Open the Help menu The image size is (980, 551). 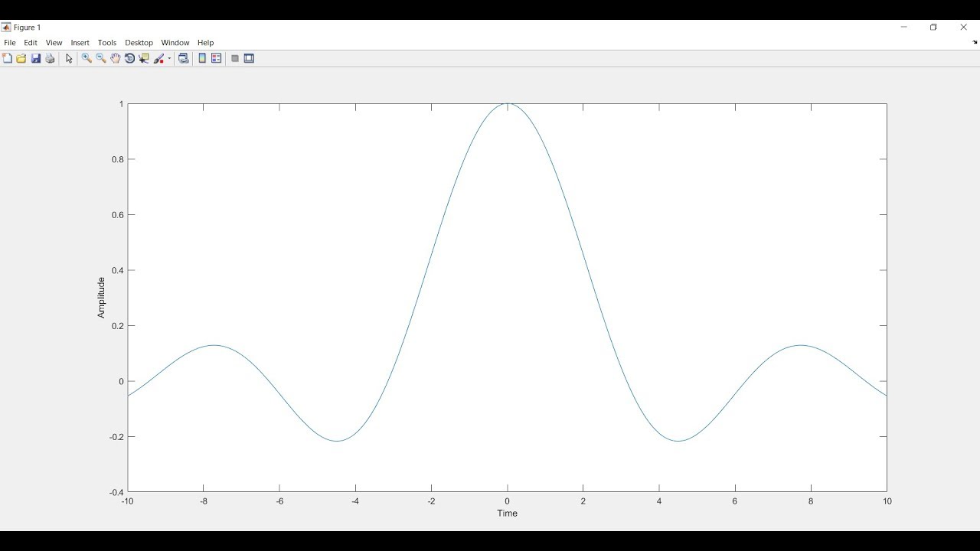(205, 43)
